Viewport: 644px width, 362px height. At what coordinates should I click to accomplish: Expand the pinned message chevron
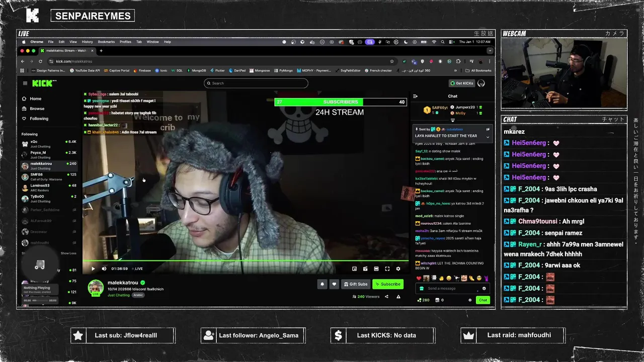pos(487,137)
